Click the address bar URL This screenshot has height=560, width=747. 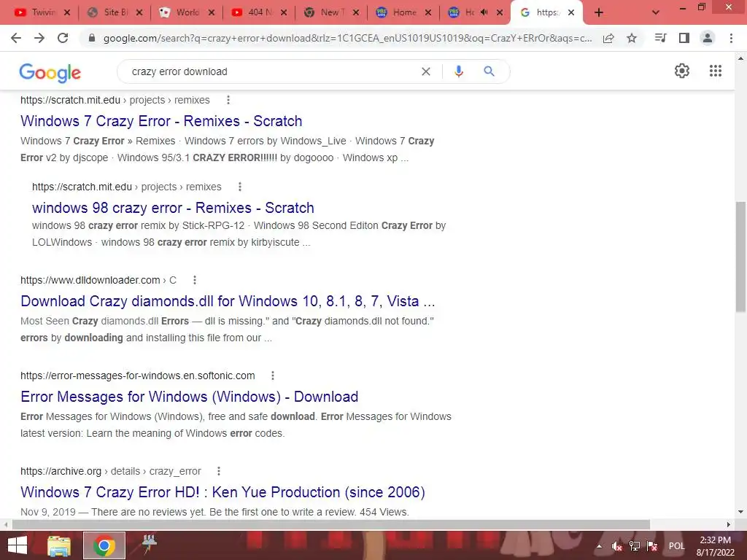click(x=348, y=38)
